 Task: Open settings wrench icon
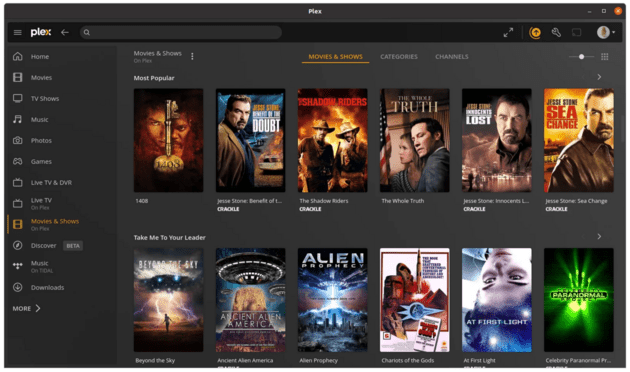556,33
